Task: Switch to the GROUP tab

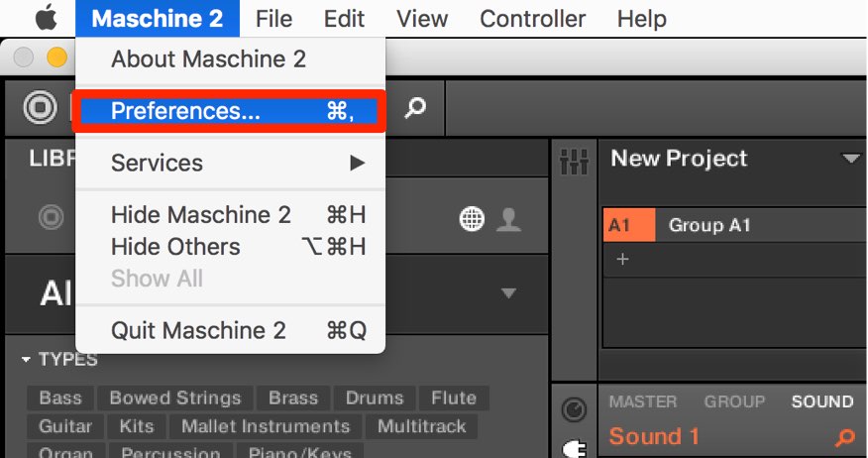Action: (734, 401)
